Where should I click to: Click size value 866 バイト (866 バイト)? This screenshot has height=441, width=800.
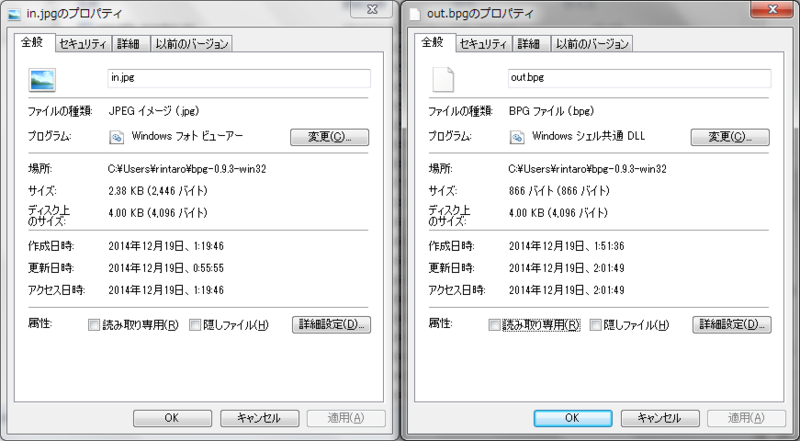coord(560,191)
